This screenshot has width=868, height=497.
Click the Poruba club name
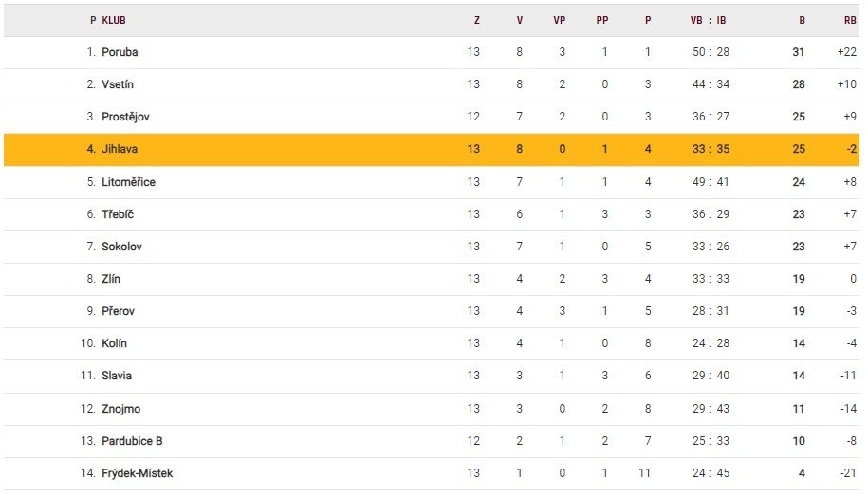[120, 52]
